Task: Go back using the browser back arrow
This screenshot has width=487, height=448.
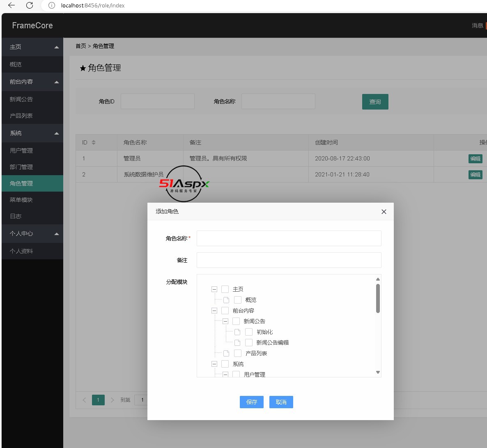Action: pyautogui.click(x=11, y=5)
